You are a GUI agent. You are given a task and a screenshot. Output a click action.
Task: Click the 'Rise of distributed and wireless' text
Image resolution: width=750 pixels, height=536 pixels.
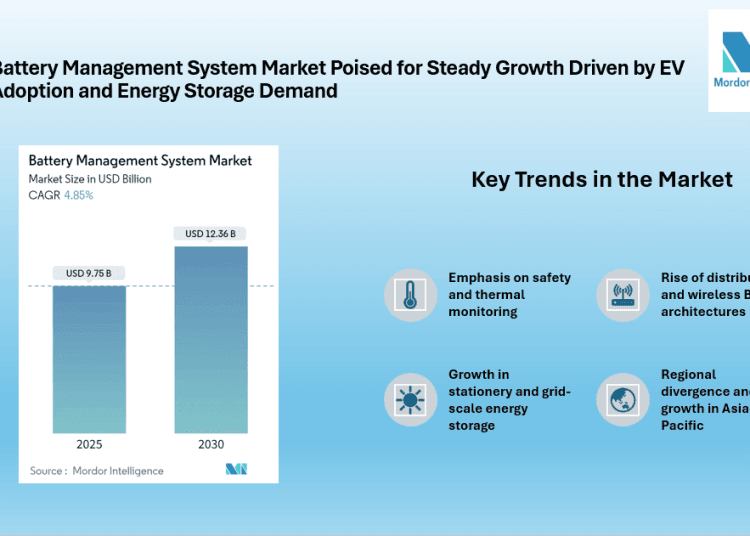[704, 295]
